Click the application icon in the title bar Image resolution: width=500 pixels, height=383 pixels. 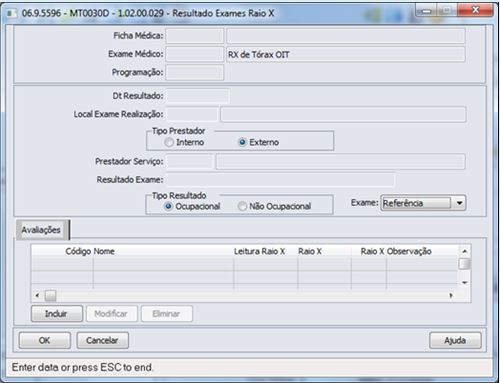pos(12,13)
